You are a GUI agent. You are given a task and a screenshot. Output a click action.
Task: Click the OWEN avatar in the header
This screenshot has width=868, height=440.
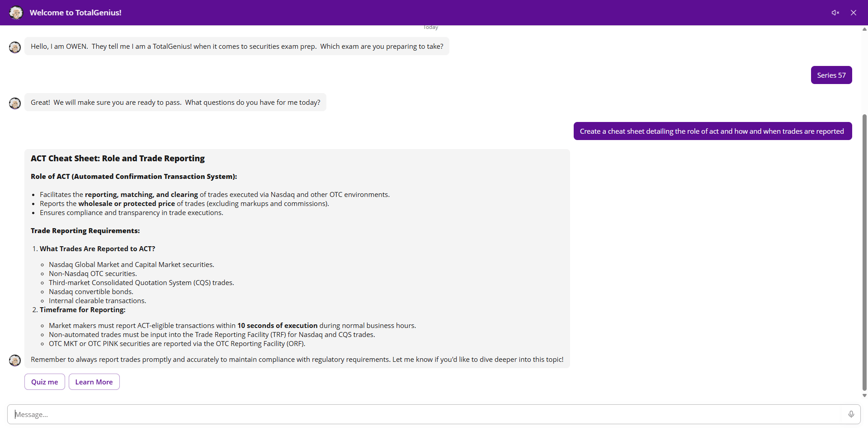(x=16, y=13)
